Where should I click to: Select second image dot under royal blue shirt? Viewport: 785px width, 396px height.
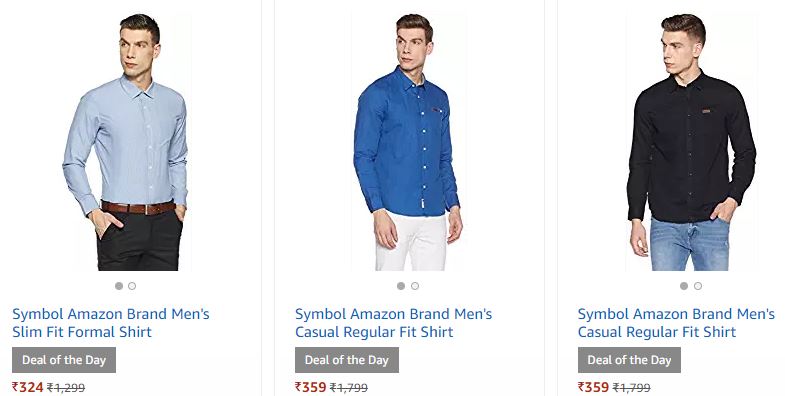point(415,286)
